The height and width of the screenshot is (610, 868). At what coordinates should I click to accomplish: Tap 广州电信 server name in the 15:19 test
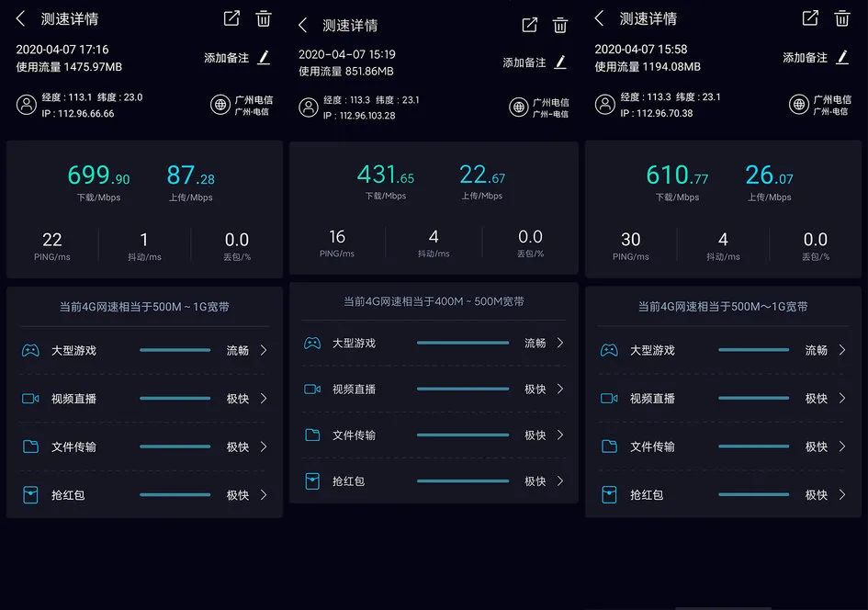tap(550, 102)
